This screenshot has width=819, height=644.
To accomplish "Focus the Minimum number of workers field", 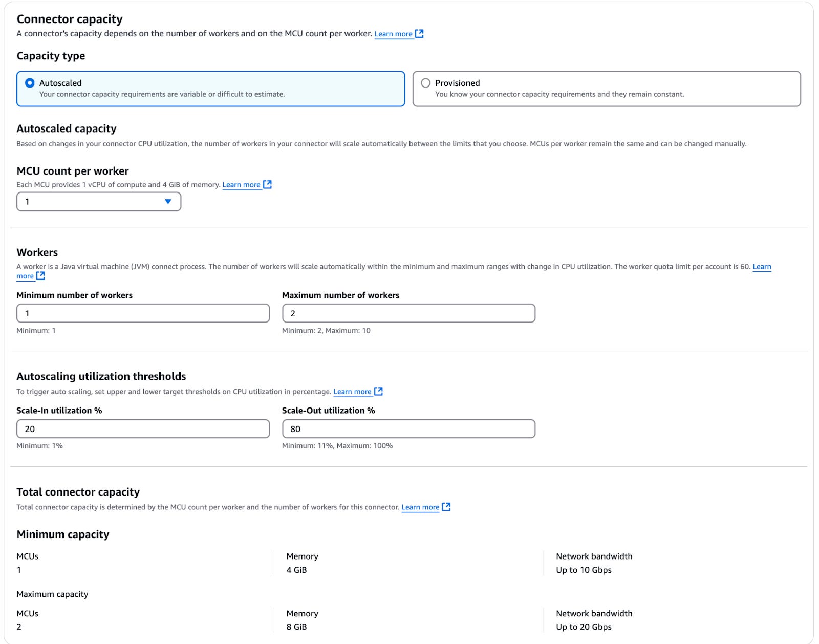I will (143, 313).
